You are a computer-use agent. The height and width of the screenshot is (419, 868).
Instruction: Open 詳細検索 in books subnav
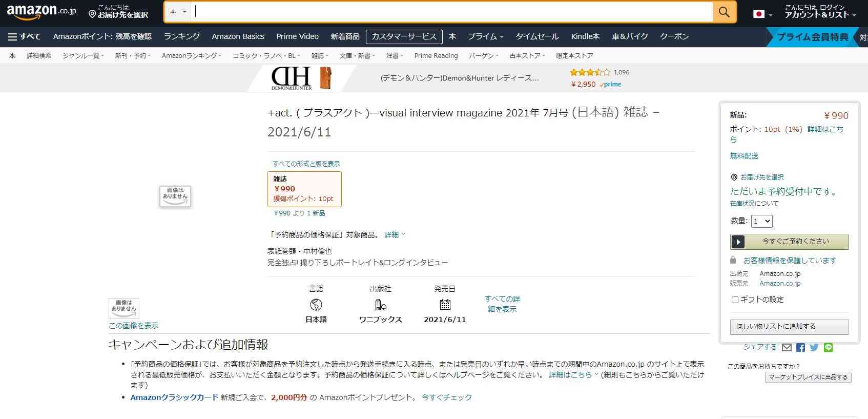pos(39,55)
